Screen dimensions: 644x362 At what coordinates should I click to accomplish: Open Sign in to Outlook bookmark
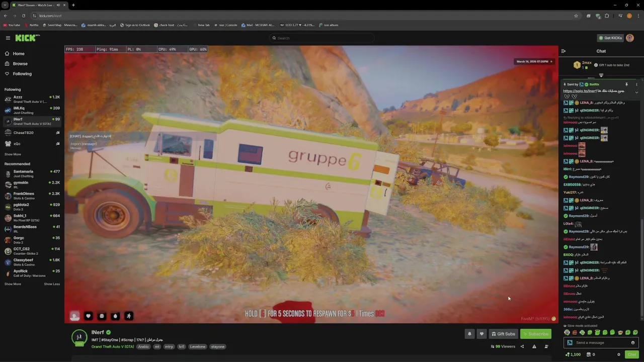(x=135, y=25)
